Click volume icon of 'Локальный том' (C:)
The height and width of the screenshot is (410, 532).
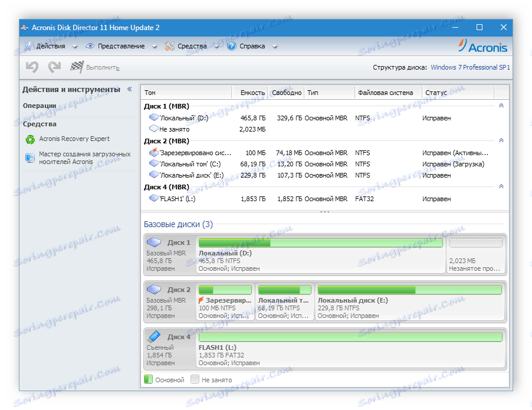tap(154, 163)
